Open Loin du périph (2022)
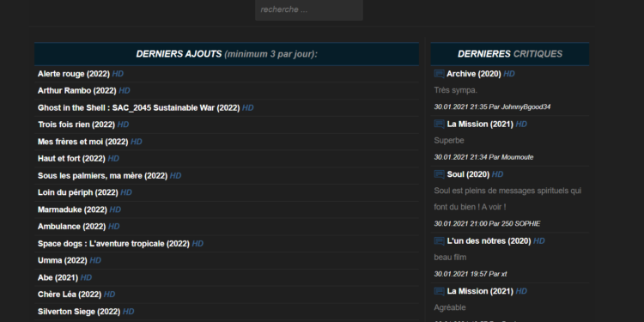Image resolution: width=644 pixels, height=322 pixels. (78, 192)
